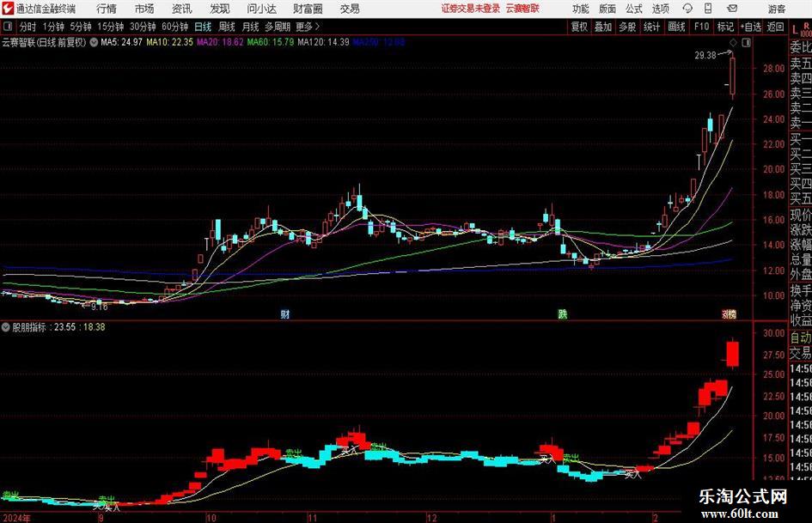Open the F10 company info button
The width and height of the screenshot is (812, 523).
point(701,27)
